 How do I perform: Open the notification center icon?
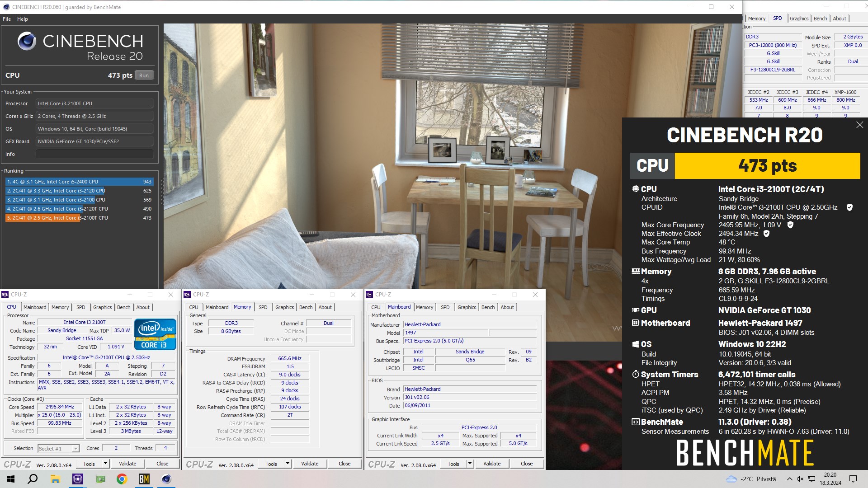coord(853,479)
